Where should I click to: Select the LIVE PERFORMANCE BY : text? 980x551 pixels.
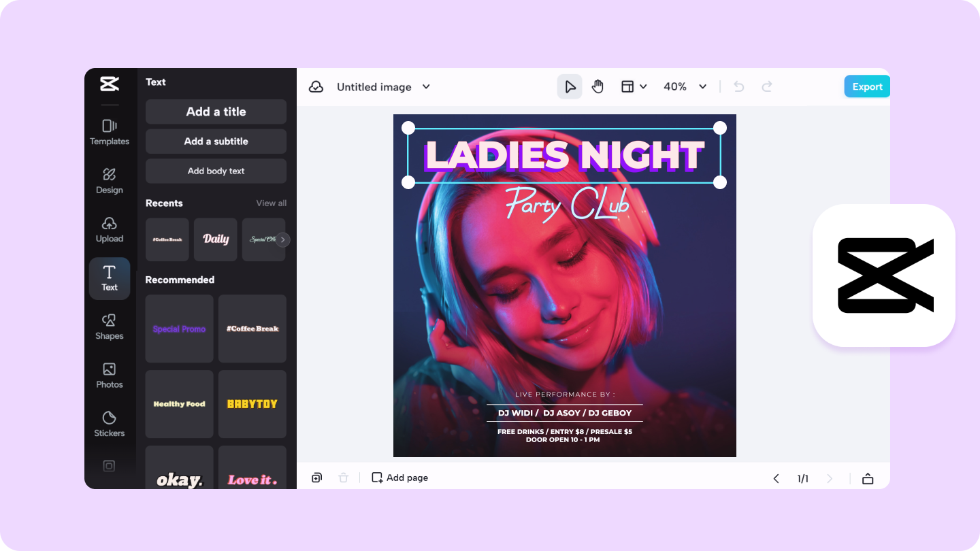pos(565,395)
